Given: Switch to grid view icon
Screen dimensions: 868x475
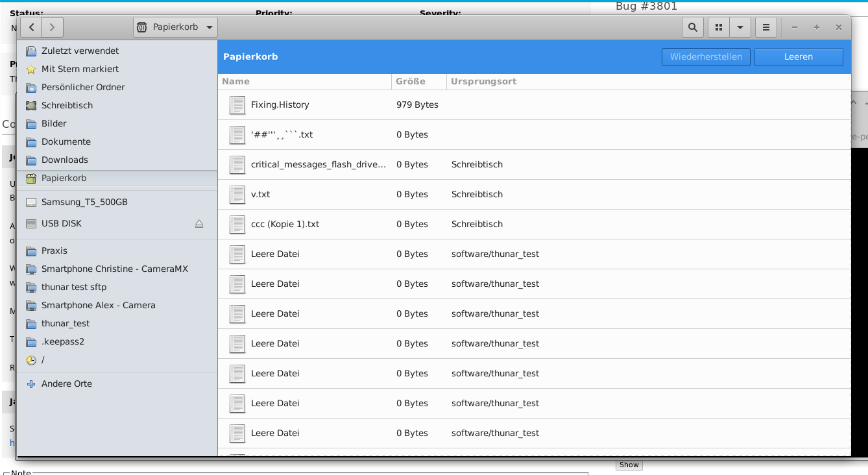Looking at the screenshot, I should click(x=718, y=27).
